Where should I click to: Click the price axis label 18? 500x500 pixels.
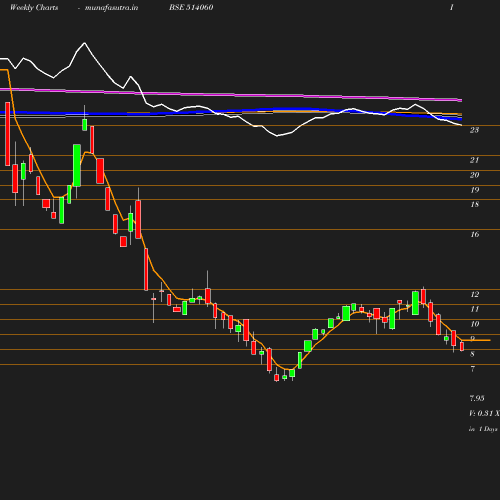[475, 204]
